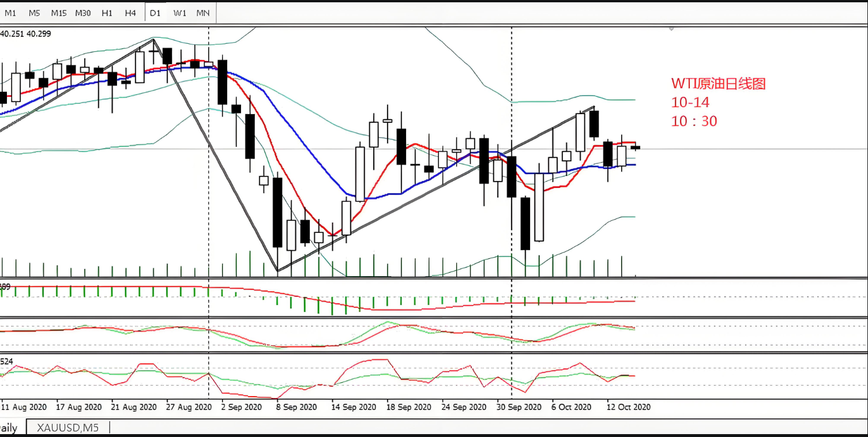Select the D1 daily timeframe
This screenshot has height=437, width=868.
[x=155, y=13]
